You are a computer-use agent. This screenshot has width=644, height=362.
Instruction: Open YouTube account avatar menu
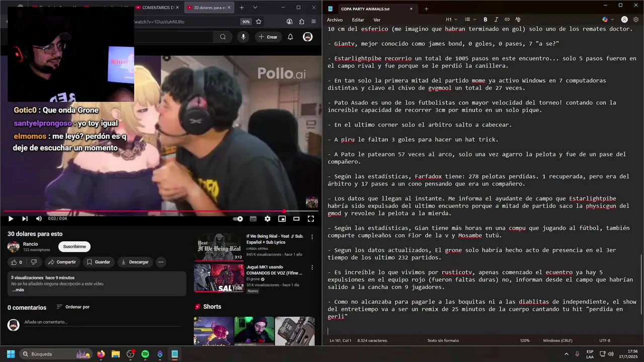click(x=307, y=37)
